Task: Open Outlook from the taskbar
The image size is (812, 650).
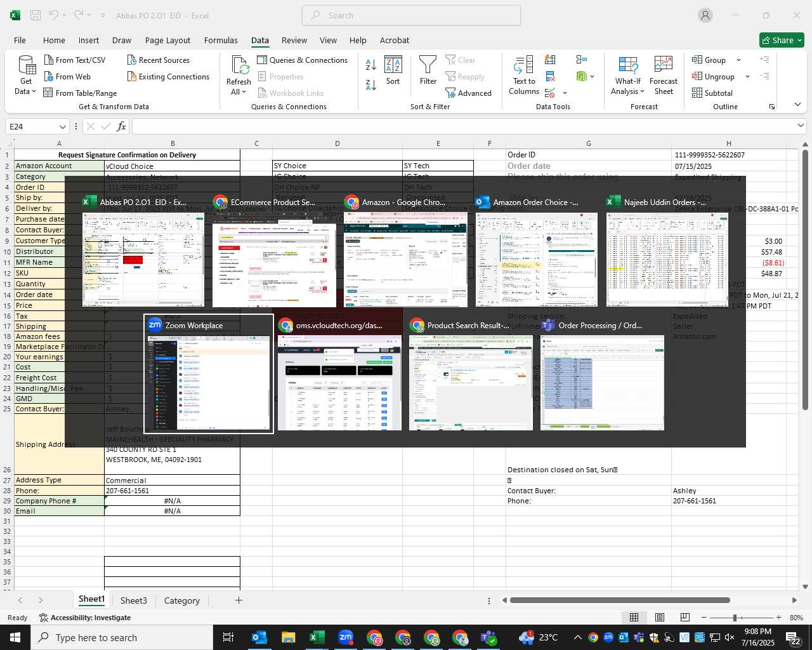Action: pos(259,637)
